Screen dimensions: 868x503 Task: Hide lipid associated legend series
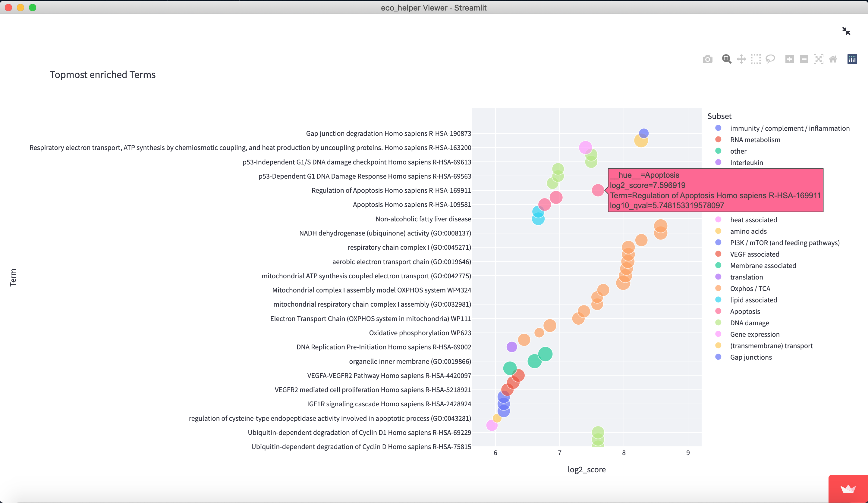click(753, 300)
